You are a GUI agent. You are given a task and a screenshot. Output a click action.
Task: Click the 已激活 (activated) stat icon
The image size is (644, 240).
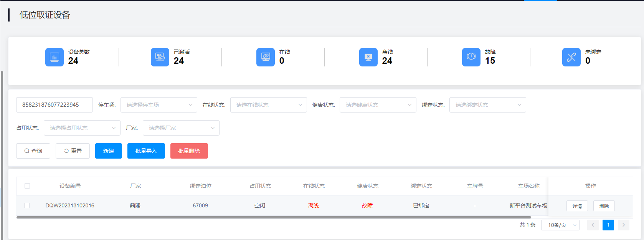tap(160, 57)
